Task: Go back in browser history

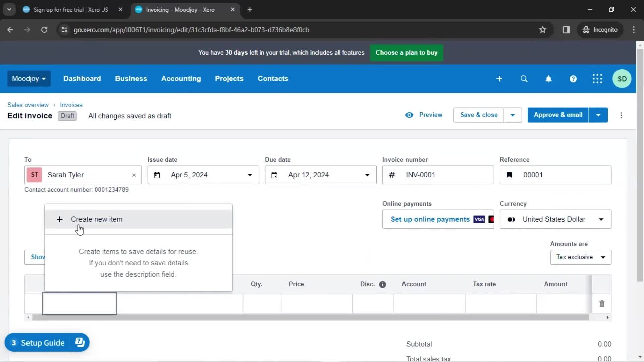Action: point(10,30)
